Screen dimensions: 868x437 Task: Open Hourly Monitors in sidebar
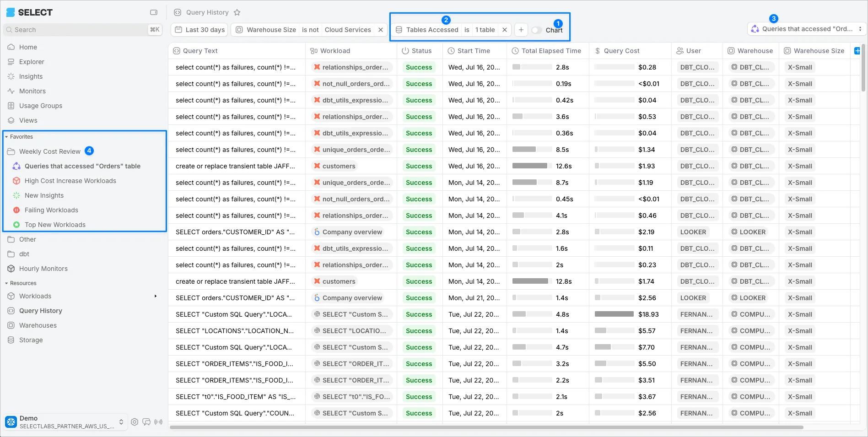tap(43, 269)
